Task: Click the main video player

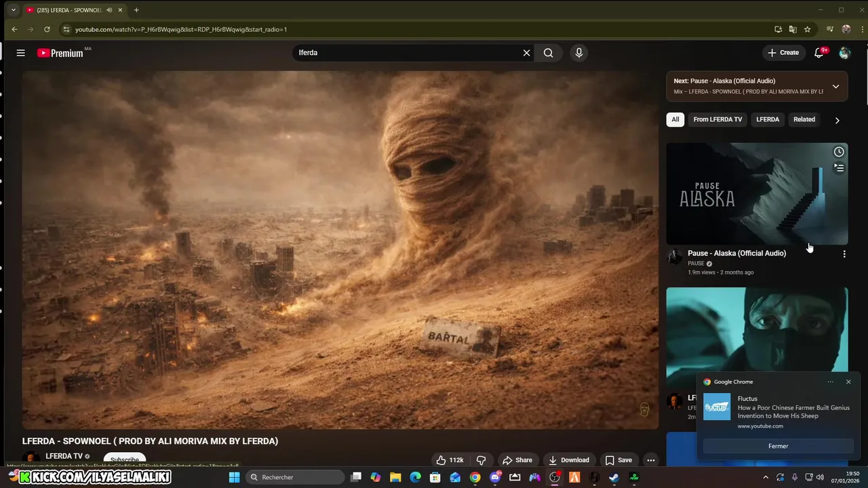Action: click(x=340, y=250)
